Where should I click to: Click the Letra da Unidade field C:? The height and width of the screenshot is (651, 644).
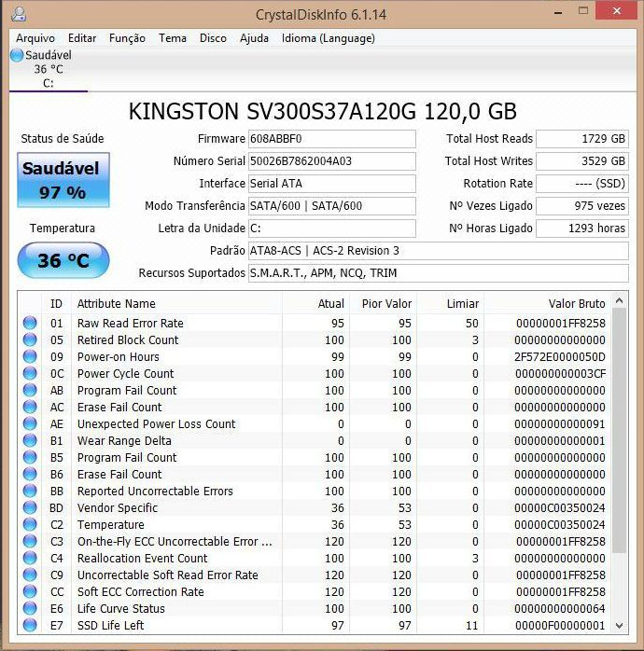pos(331,229)
